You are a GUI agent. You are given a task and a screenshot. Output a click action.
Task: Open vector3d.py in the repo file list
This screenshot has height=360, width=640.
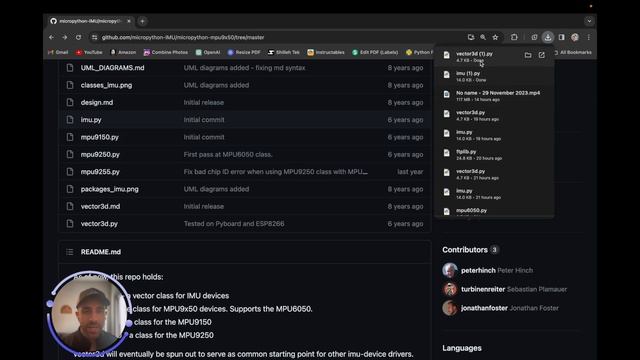point(99,224)
